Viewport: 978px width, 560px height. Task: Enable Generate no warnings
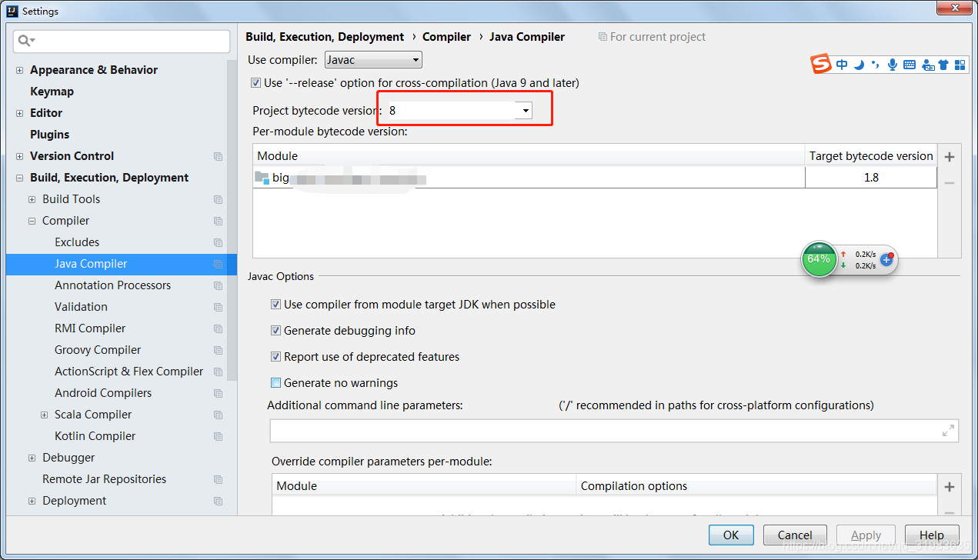275,382
